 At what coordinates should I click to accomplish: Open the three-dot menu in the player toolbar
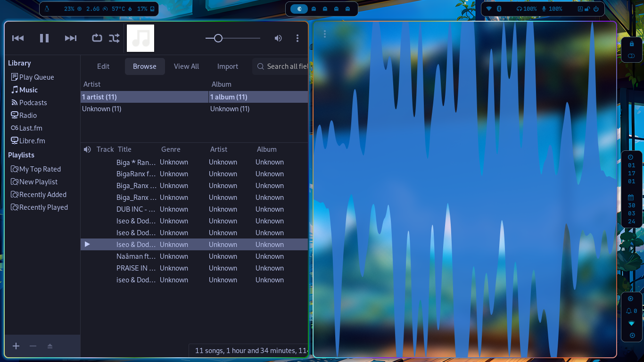pyautogui.click(x=297, y=38)
